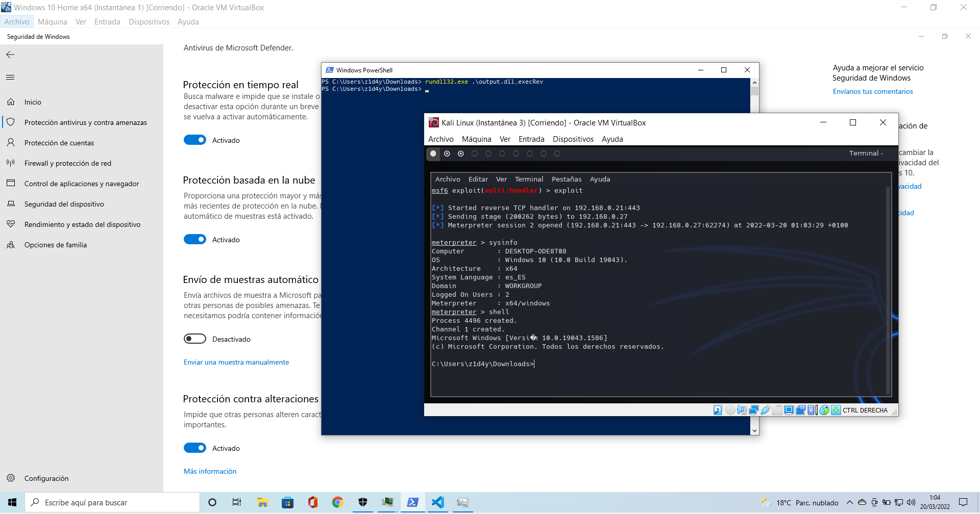Toggle Protección contra alteraciones switch
Viewport: 980px width, 514px height.
click(195, 448)
